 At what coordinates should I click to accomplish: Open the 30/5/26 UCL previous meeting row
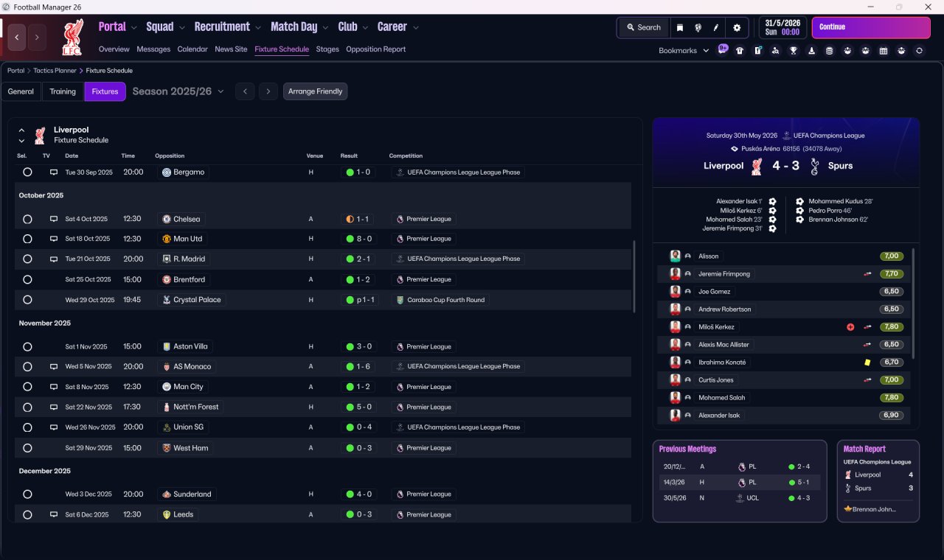click(740, 498)
